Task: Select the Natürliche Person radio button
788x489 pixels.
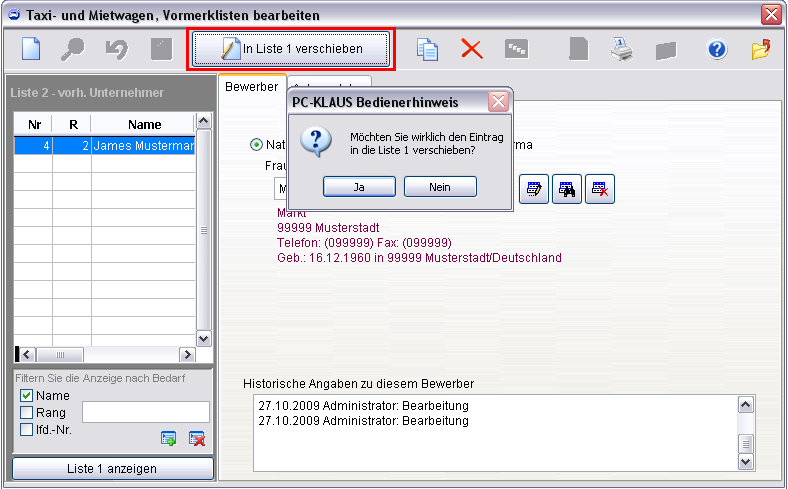Action: [x=257, y=145]
